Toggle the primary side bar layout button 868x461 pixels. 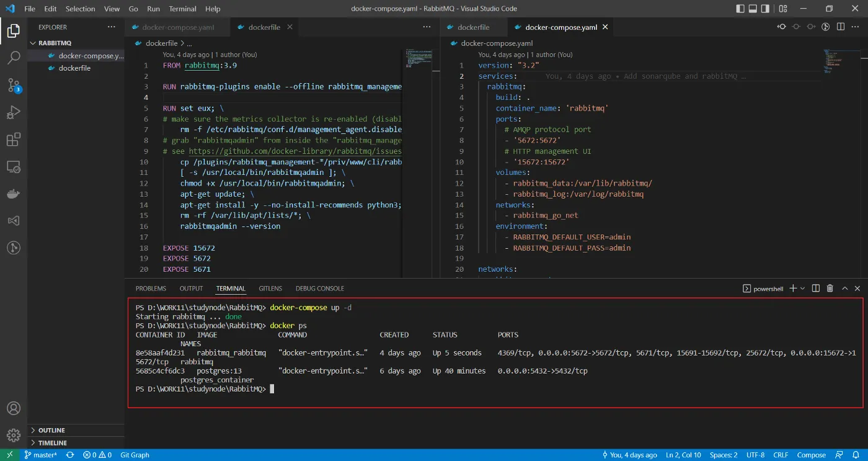(740, 9)
